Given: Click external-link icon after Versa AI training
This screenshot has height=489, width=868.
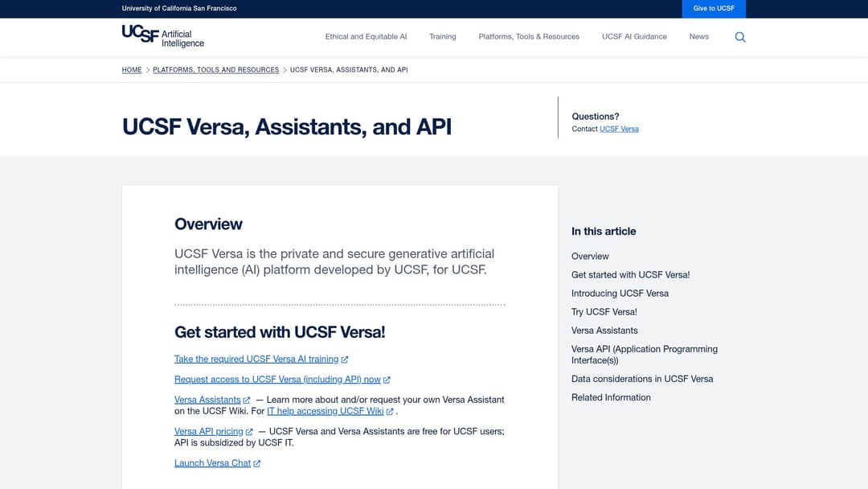Looking at the screenshot, I should 344,360.
